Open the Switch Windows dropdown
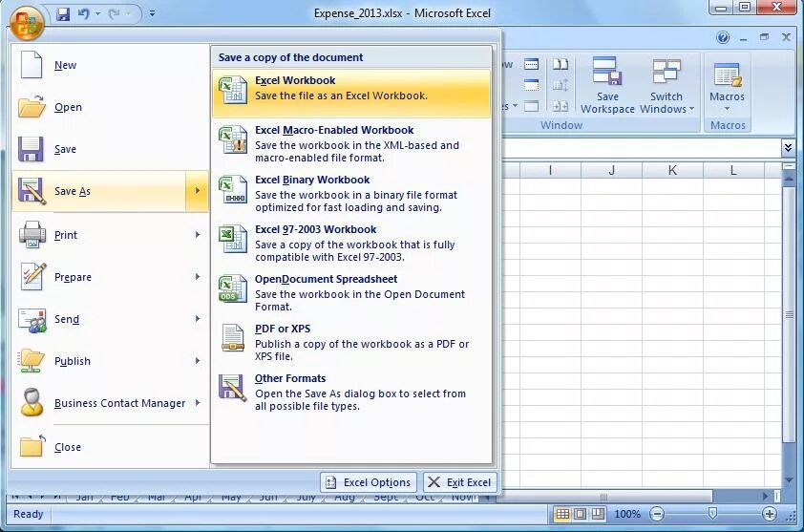 666,85
